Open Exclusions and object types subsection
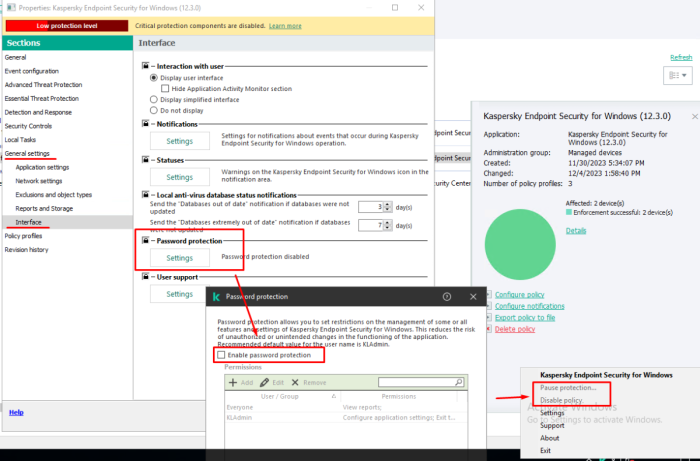Screen dimensions: 700x461 (x=54, y=195)
